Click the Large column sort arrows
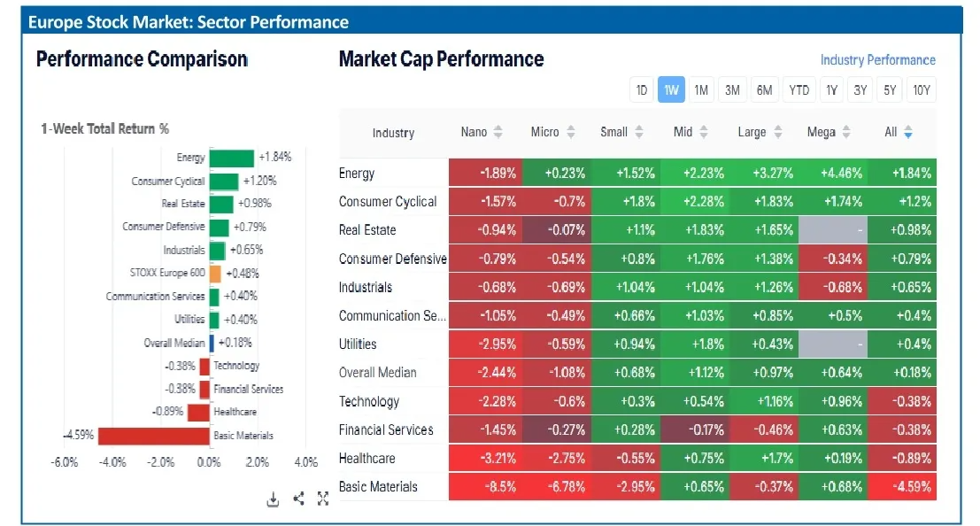The height and width of the screenshot is (526, 980). coord(777,132)
